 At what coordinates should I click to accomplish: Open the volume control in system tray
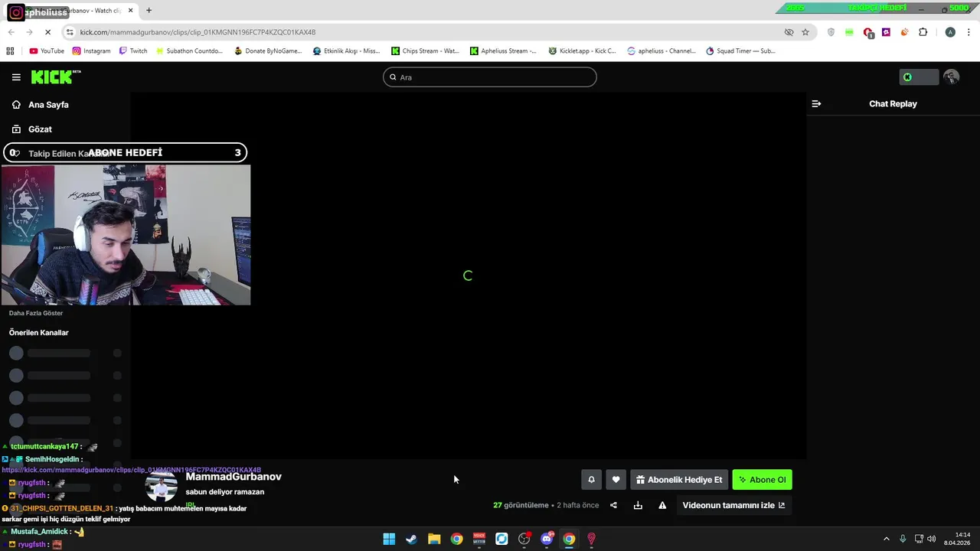932,539
